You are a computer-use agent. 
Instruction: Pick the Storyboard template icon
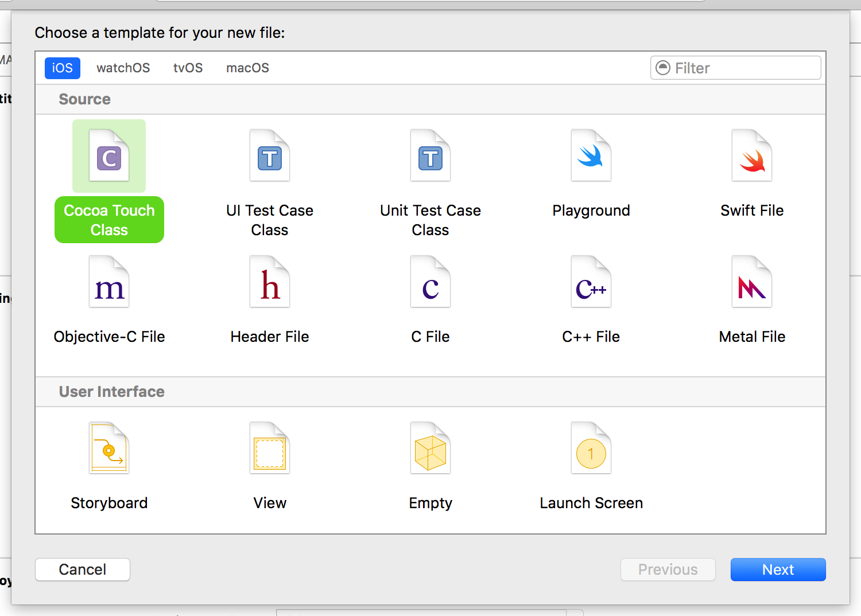[109, 449]
